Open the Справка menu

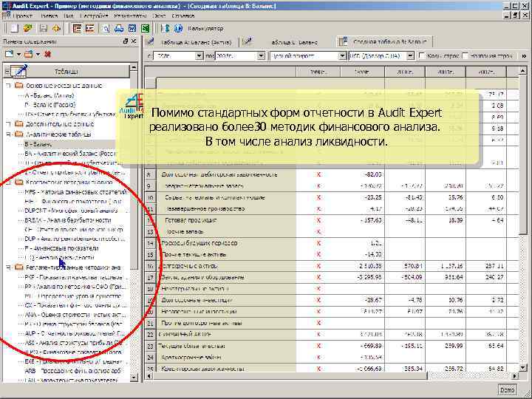click(x=183, y=16)
